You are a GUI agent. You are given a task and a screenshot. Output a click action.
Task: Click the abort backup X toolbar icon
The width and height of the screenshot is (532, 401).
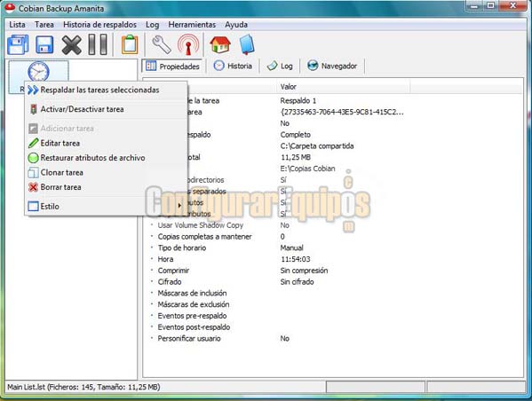click(x=72, y=44)
